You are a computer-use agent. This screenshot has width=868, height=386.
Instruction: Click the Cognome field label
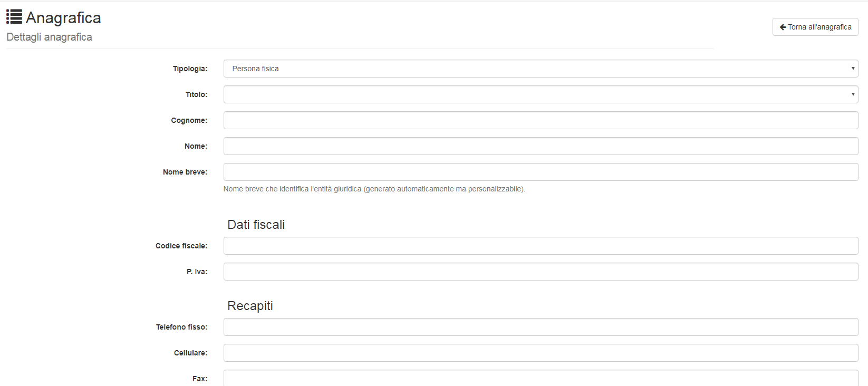(x=189, y=120)
